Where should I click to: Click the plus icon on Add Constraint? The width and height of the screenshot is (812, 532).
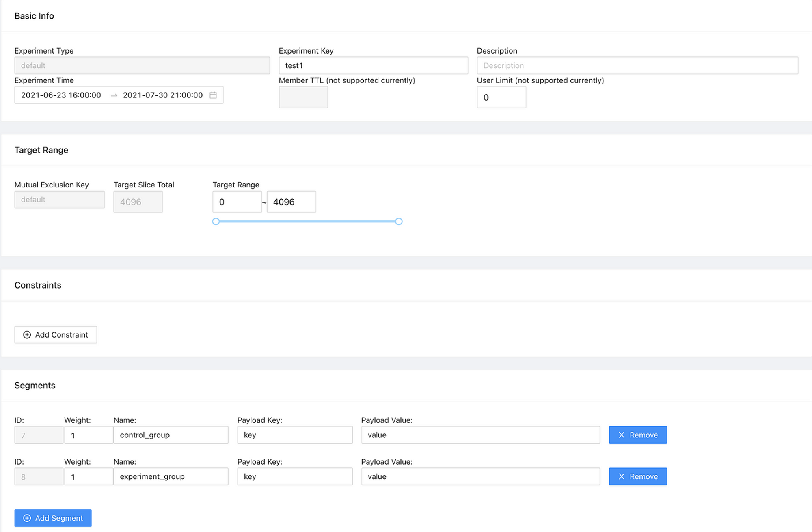click(27, 335)
